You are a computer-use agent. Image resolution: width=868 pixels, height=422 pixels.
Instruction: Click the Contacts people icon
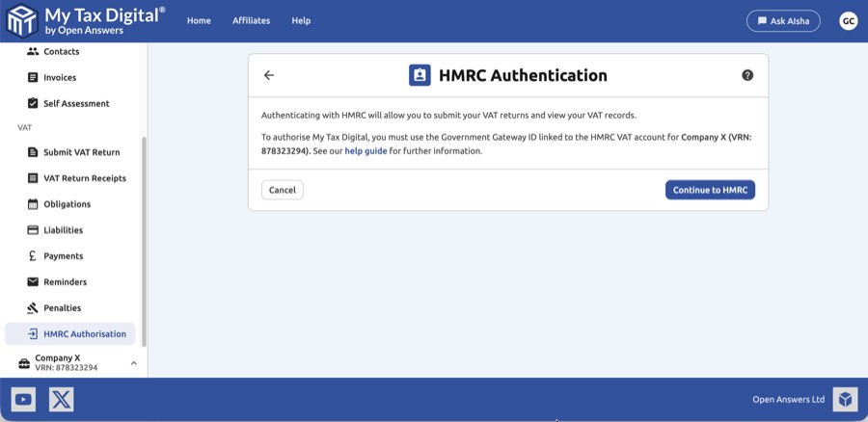(x=33, y=51)
